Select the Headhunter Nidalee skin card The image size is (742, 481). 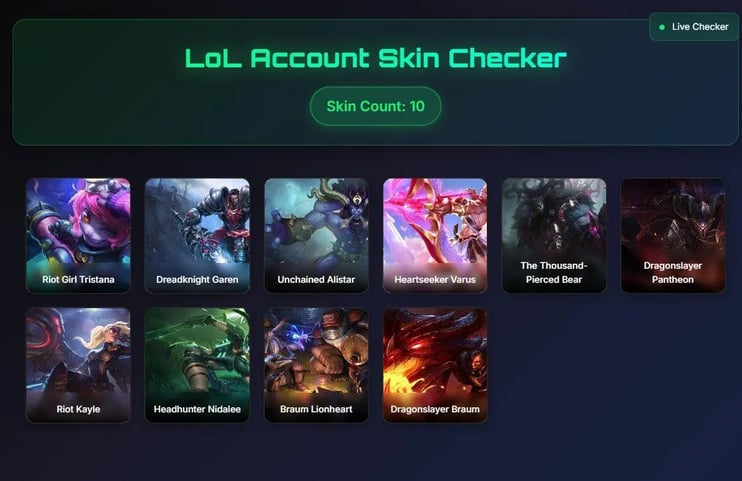tap(197, 365)
